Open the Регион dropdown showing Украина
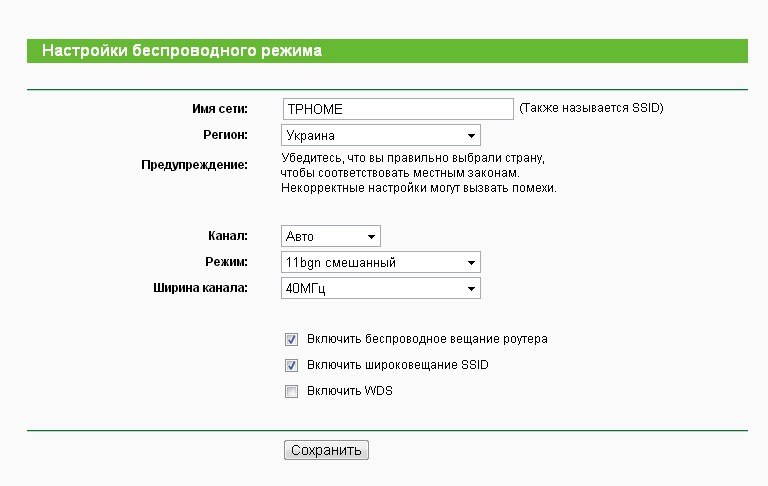The height and width of the screenshot is (486, 768). pyautogui.click(x=380, y=135)
